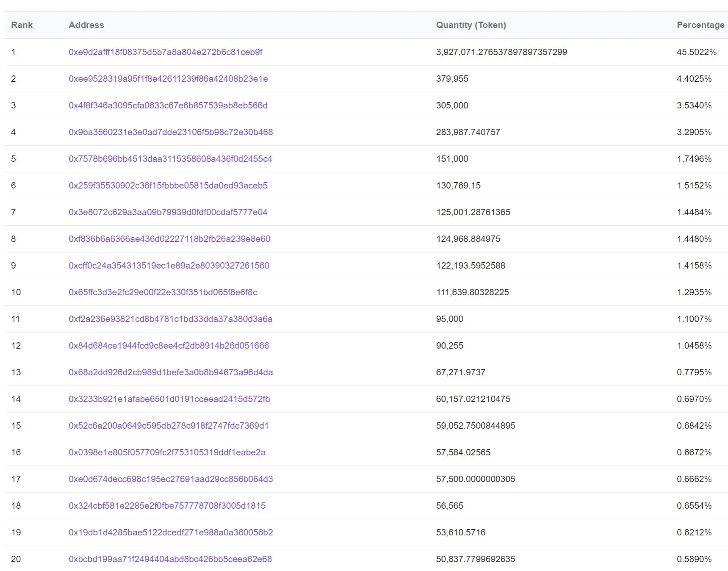Image resolution: width=728 pixels, height=571 pixels.
Task: Open address 0x65ffc3d3e2fc29e00f22e330f351bd065f8e6f8c
Action: click(163, 292)
